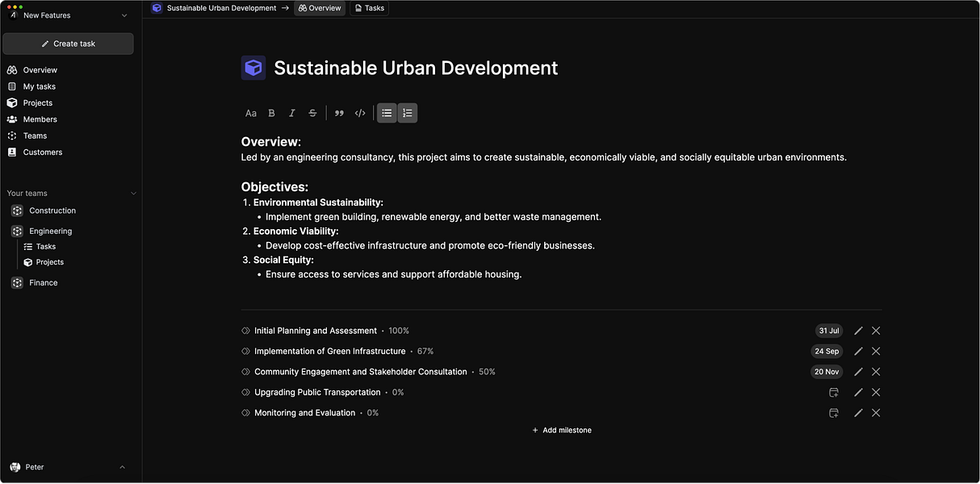
Task: Select the strikethrough formatting icon
Action: tap(313, 113)
